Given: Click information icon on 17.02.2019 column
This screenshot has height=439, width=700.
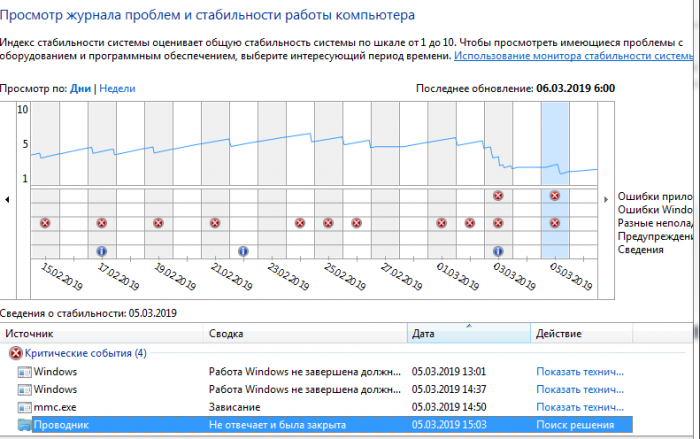Looking at the screenshot, I should (101, 250).
